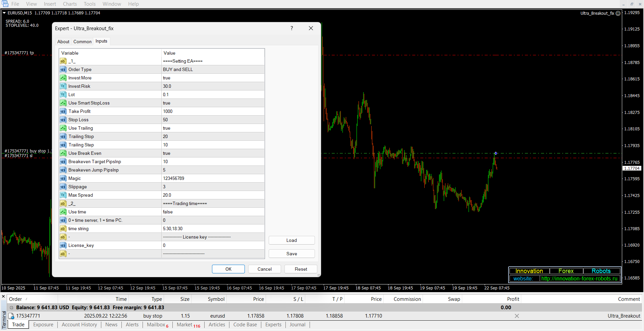Open the Order Type value dropdown
Viewport: 644px width, 331px height.
point(213,69)
